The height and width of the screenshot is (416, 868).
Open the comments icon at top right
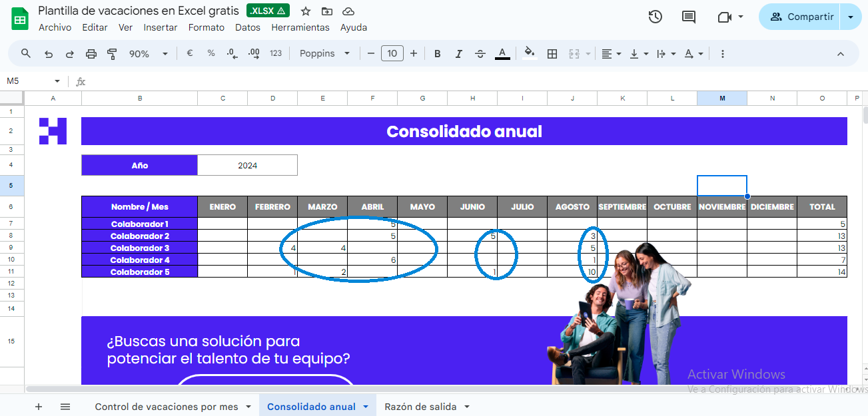[689, 17]
